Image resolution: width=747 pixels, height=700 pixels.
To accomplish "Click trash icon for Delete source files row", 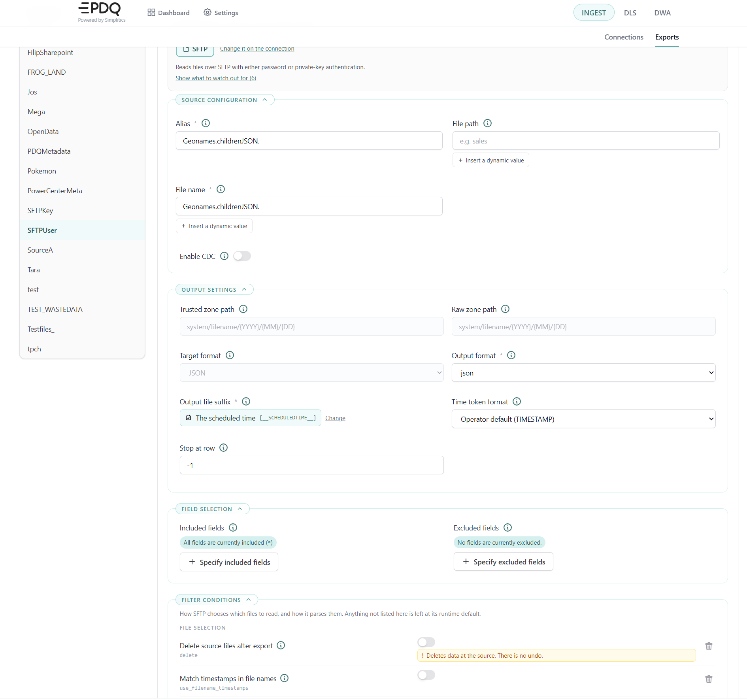I will point(709,646).
